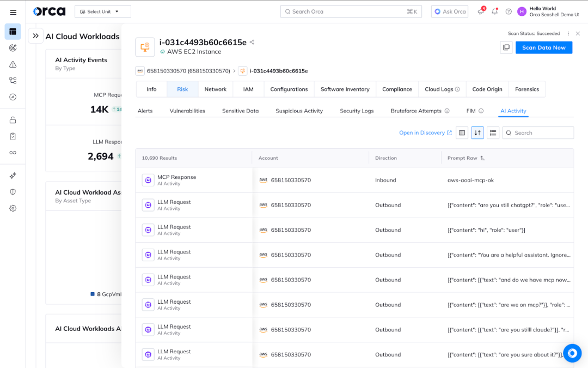Open the Dashboard panel in the sidebar

tap(12, 32)
